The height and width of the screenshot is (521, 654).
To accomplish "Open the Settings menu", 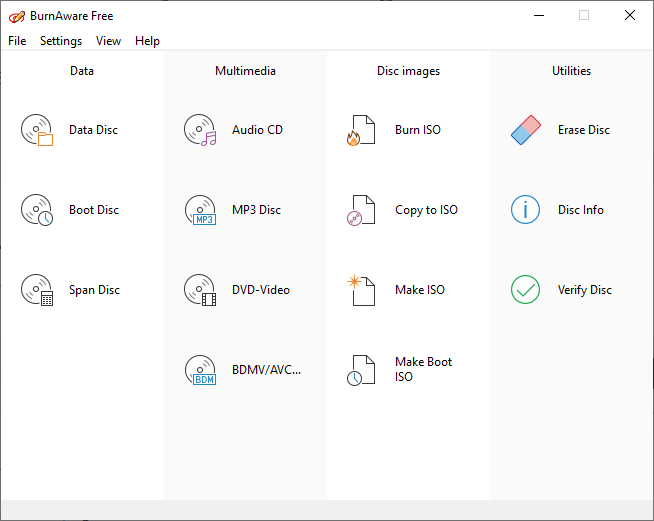I will click(61, 41).
